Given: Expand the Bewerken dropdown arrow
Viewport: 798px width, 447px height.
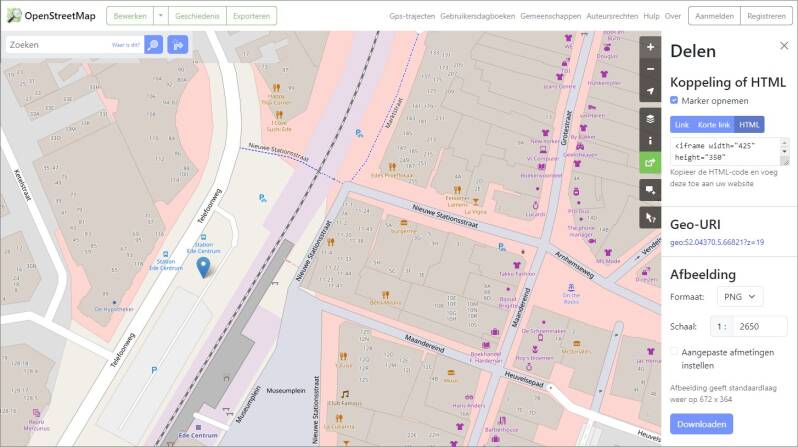Looking at the screenshot, I should click(162, 16).
